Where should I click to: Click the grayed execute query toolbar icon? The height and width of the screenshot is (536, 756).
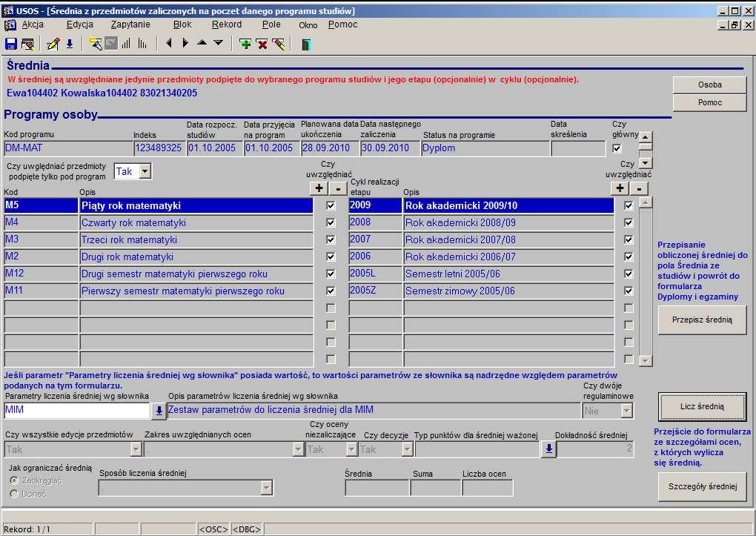coord(111,44)
